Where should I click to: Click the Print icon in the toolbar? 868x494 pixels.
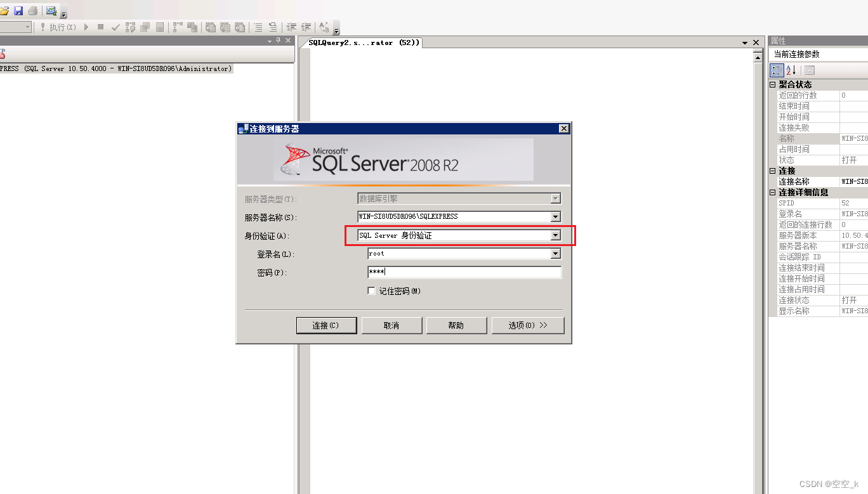click(x=32, y=10)
